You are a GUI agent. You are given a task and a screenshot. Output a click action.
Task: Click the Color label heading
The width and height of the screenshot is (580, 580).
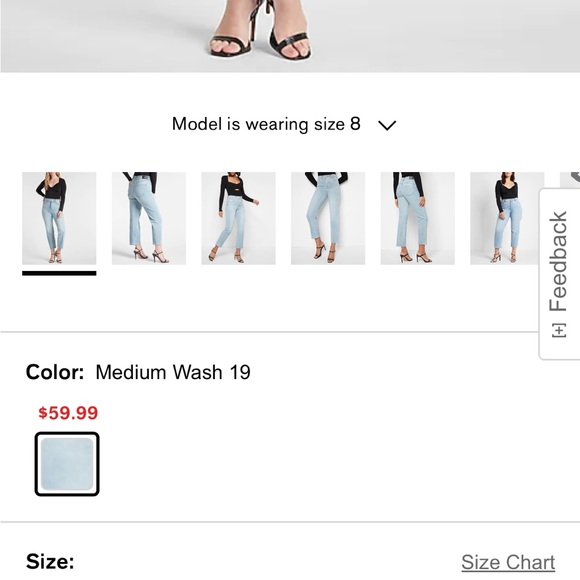55,372
